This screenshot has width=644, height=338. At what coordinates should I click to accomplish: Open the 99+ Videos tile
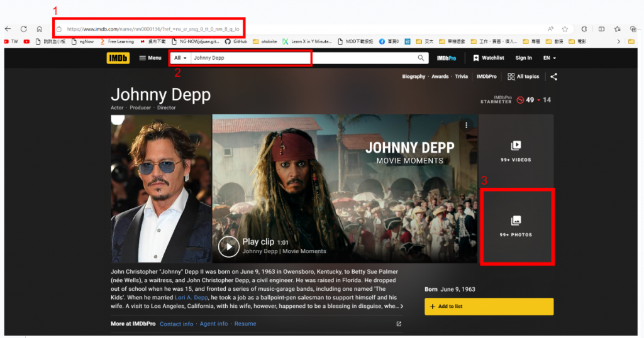click(516, 151)
